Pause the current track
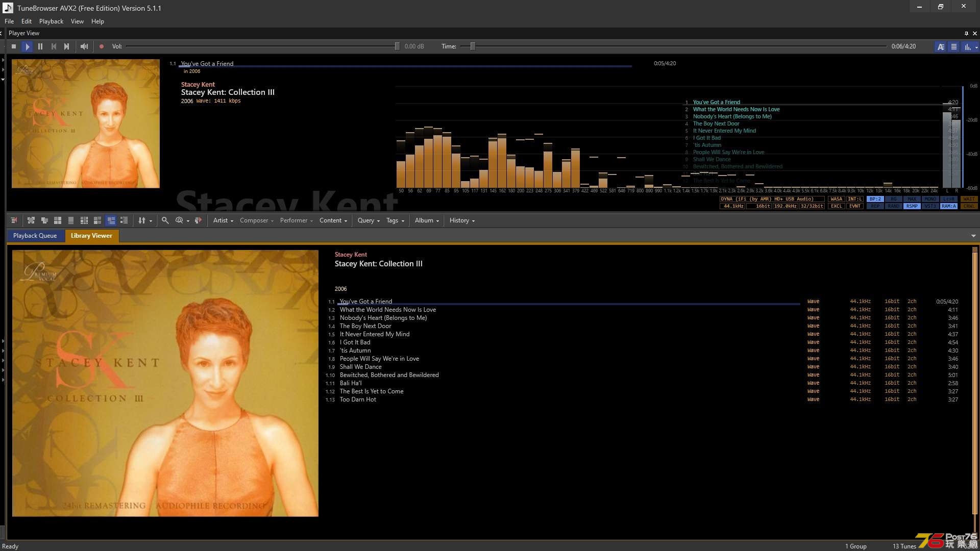This screenshot has height=551, width=980. click(x=40, y=46)
